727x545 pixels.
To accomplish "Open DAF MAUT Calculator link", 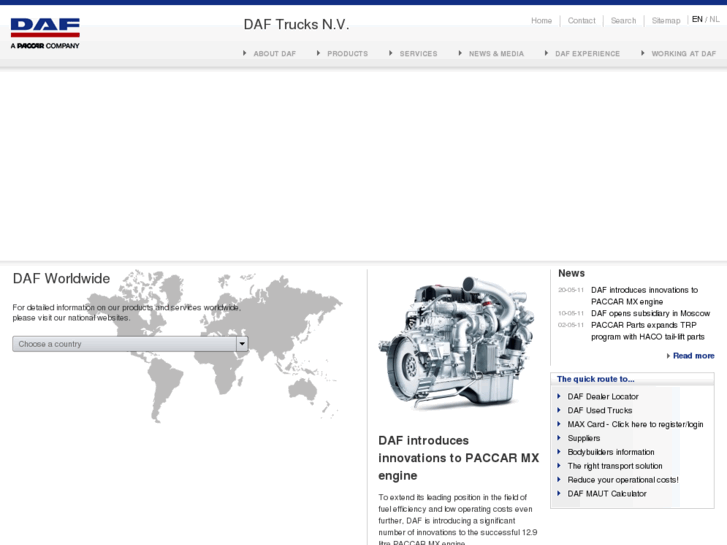I will point(607,494).
